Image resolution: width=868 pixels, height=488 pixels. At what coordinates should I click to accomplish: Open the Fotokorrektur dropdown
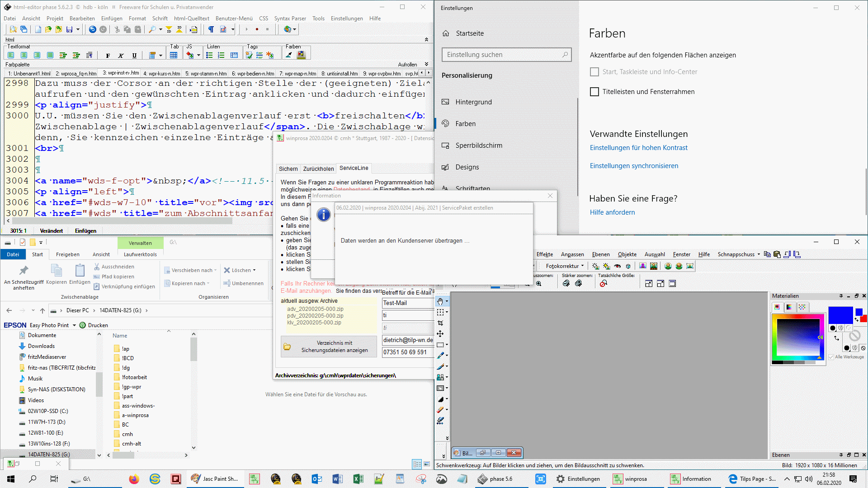565,266
